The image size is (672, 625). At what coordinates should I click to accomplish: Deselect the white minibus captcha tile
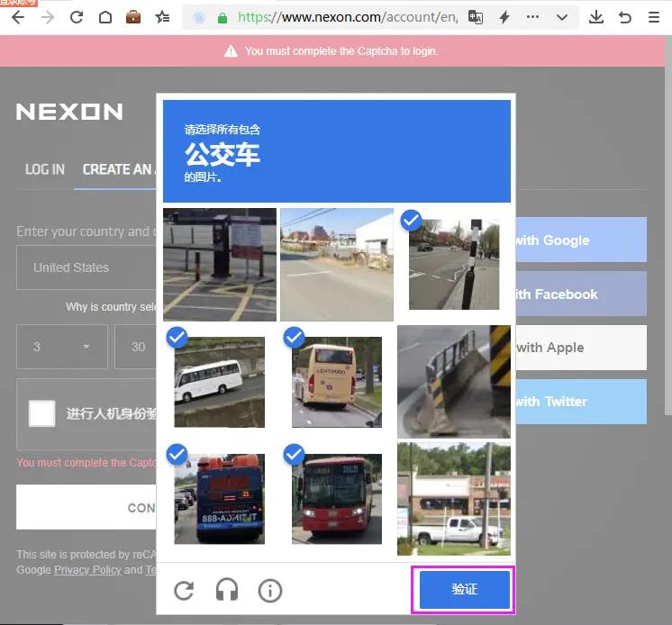[220, 382]
